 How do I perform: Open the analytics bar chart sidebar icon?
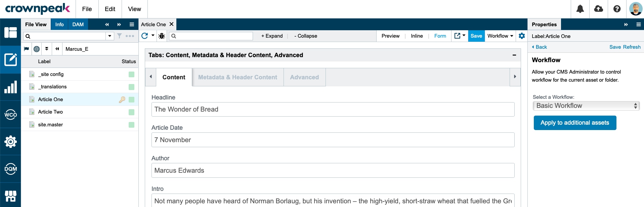[10, 87]
